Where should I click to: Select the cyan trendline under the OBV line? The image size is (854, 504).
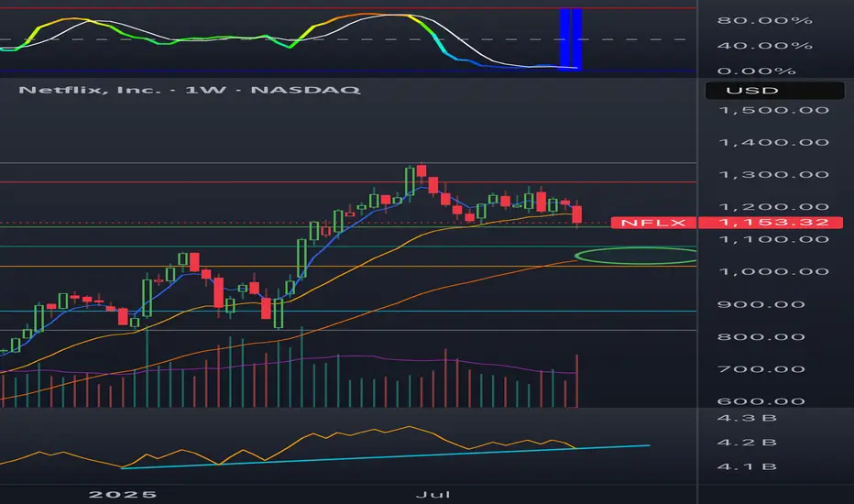click(385, 456)
